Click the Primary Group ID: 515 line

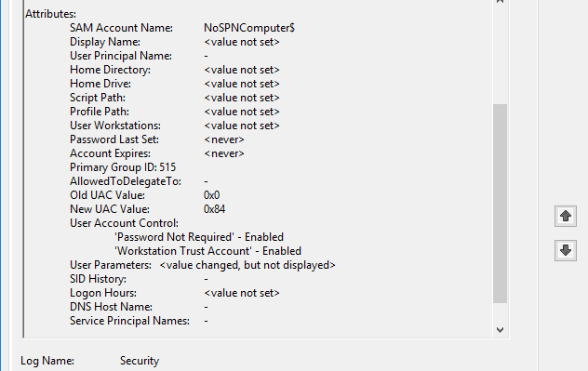(x=123, y=167)
